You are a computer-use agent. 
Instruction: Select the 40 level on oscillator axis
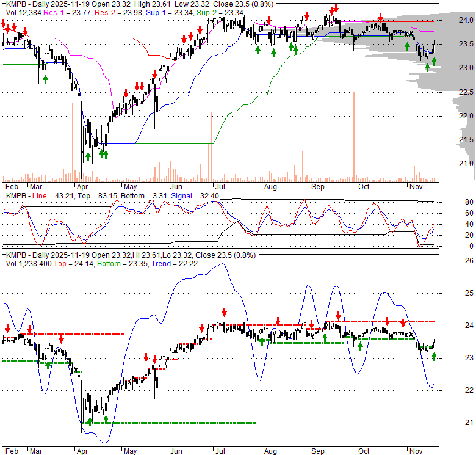click(469, 224)
